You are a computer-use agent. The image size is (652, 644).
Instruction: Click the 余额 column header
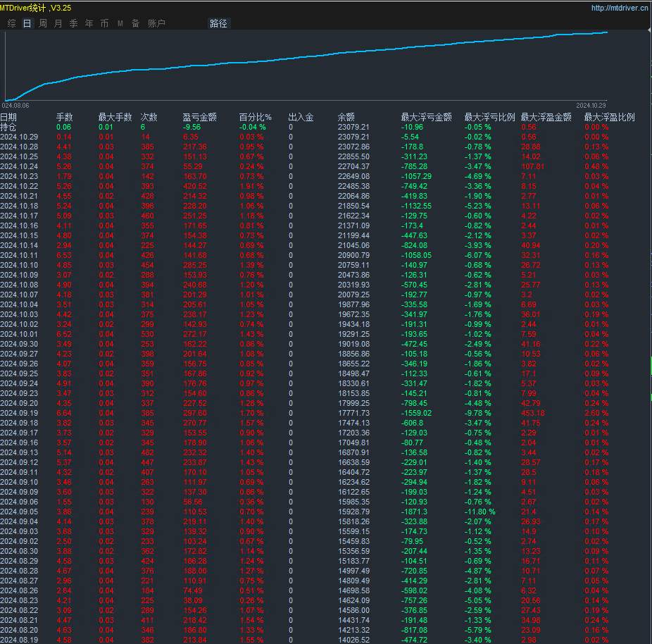click(346, 117)
